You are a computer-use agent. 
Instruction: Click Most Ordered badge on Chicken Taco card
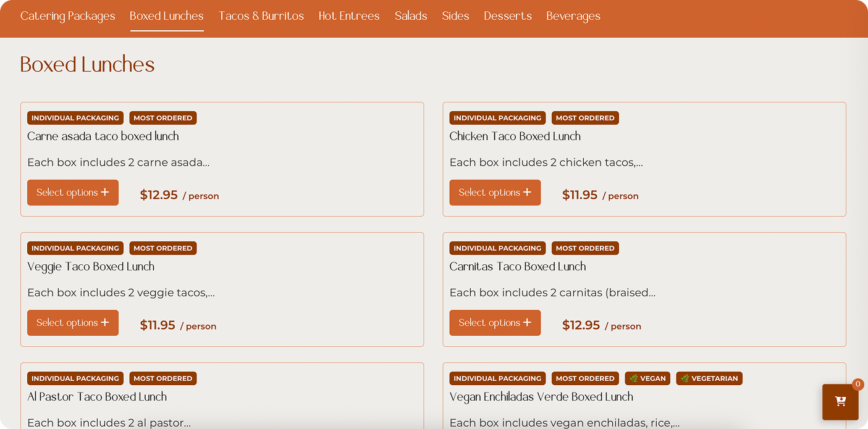584,118
